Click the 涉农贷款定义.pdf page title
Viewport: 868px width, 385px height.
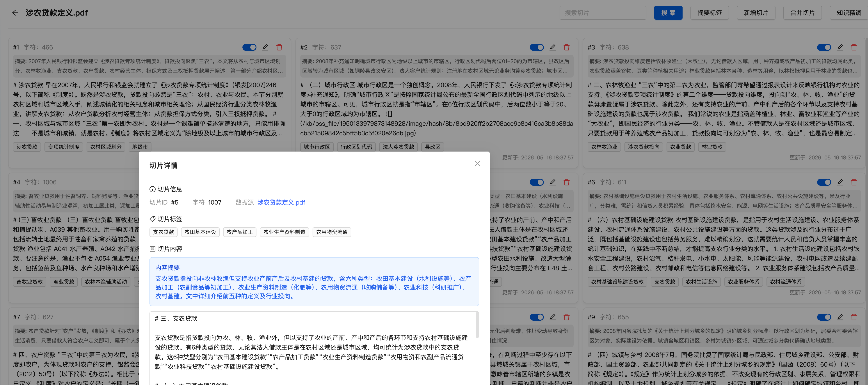(x=57, y=13)
